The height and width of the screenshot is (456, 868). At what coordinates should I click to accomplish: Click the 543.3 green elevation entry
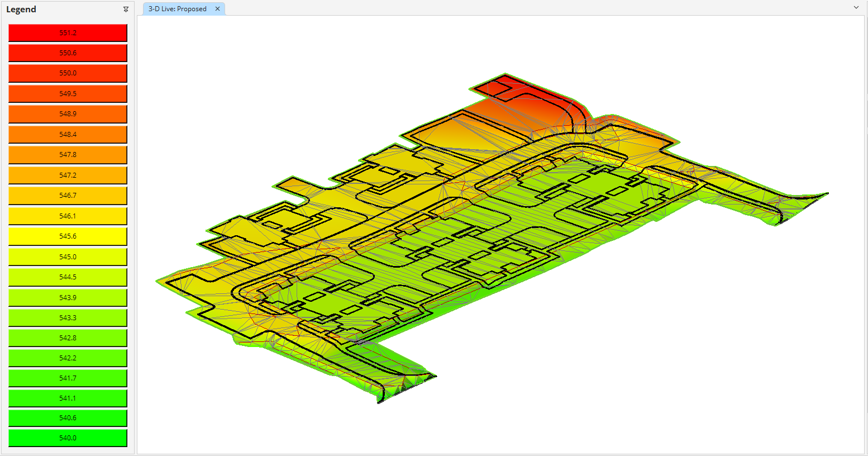(x=68, y=317)
